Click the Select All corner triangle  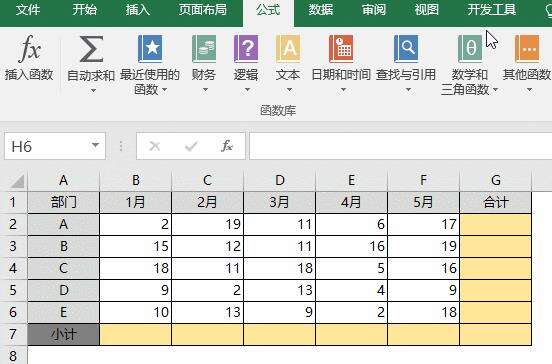click(x=17, y=181)
